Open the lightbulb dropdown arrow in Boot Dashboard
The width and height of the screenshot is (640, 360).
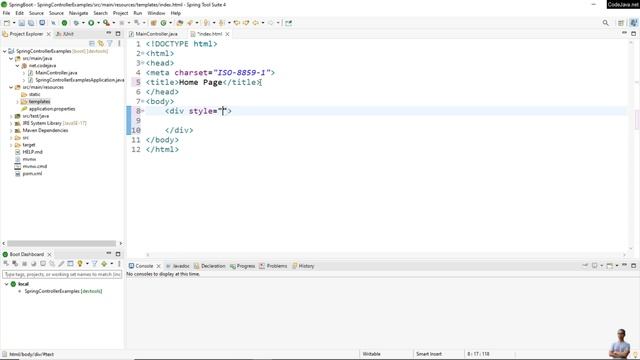(x=87, y=264)
